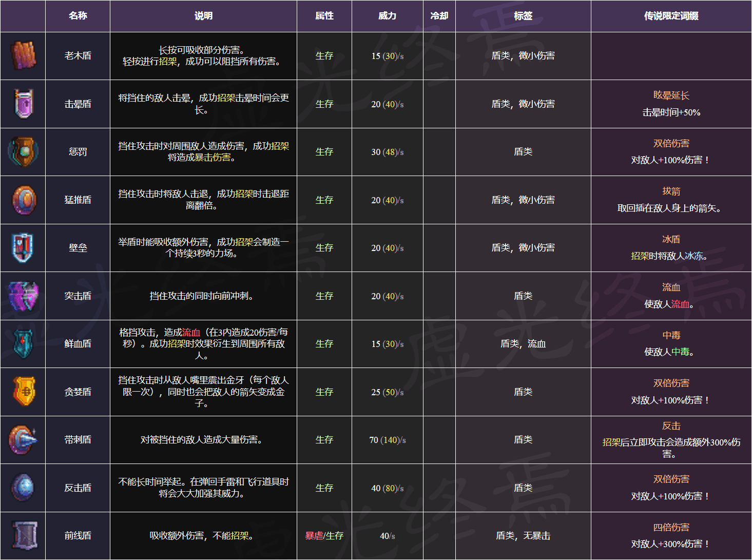
Task: Click the affix title 流血
Action: [x=671, y=287]
